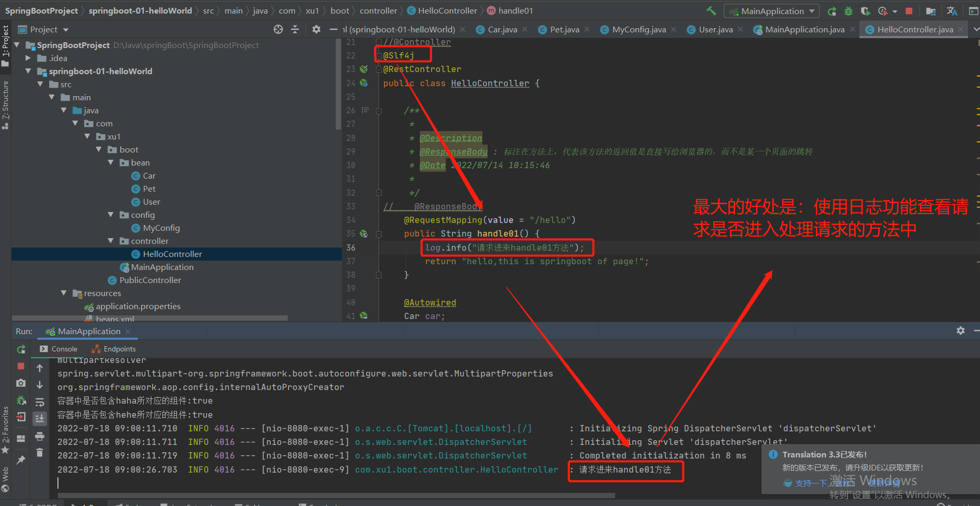Open the Console tab
This screenshot has width=980, height=506.
(58, 349)
